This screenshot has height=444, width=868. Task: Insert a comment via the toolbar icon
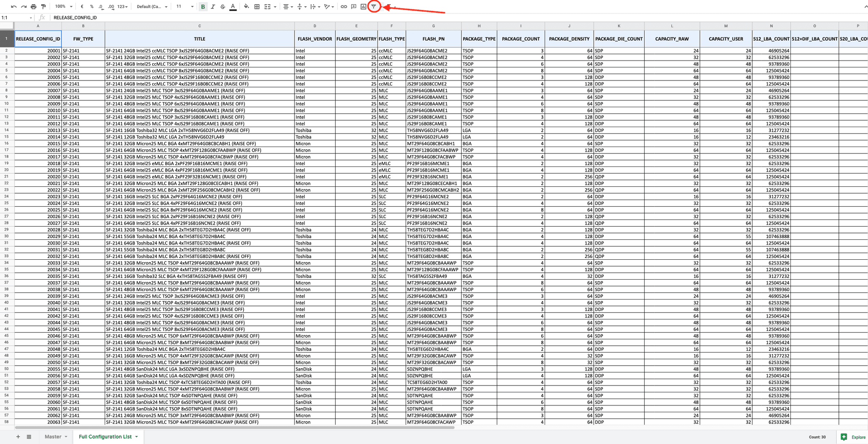(354, 6)
